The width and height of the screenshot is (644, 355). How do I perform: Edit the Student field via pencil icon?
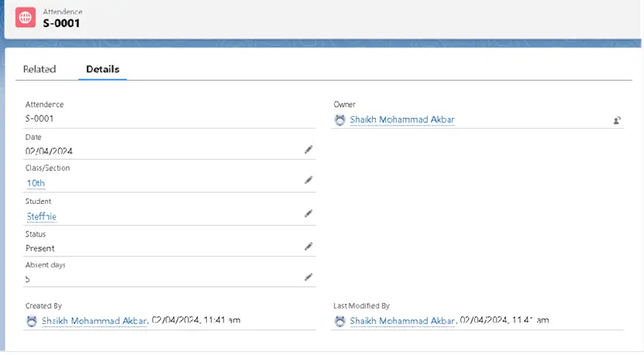308,213
